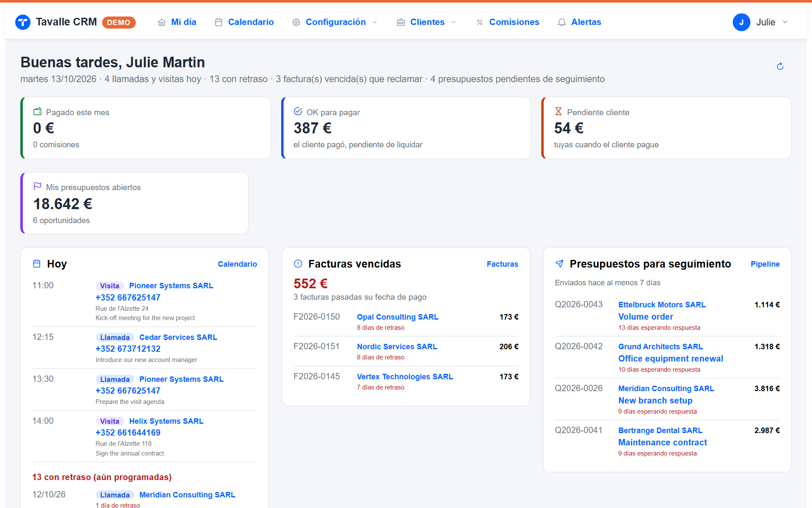Click the home icon beside Mi día
The image size is (812, 508).
tap(162, 22)
